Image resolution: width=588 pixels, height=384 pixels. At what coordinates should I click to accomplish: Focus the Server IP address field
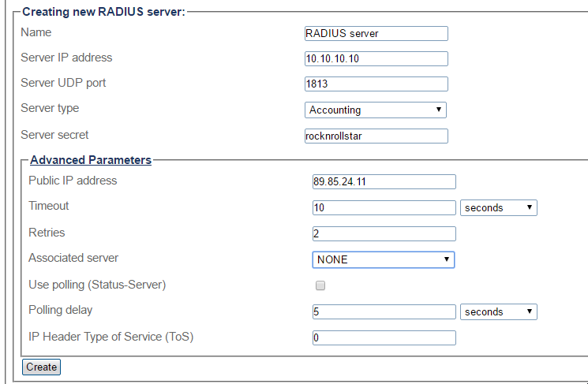[x=376, y=58]
